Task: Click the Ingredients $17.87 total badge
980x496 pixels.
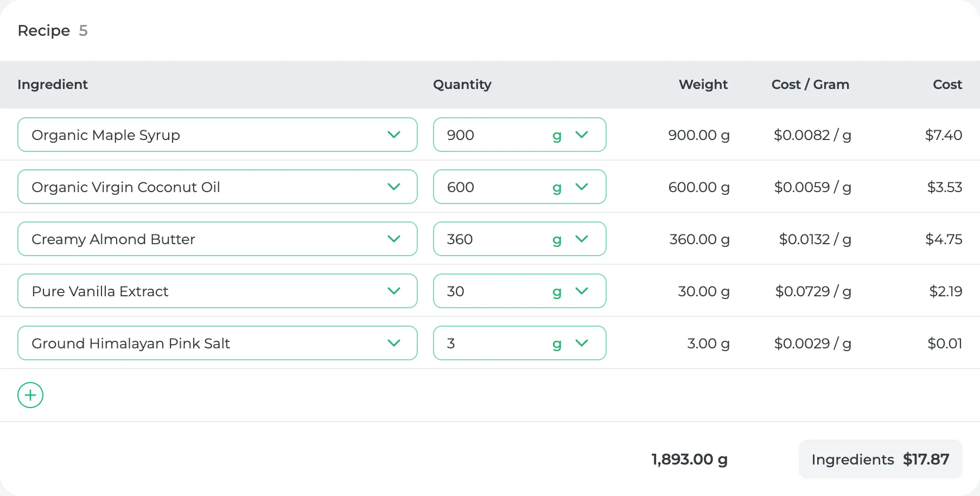Action: (880, 459)
